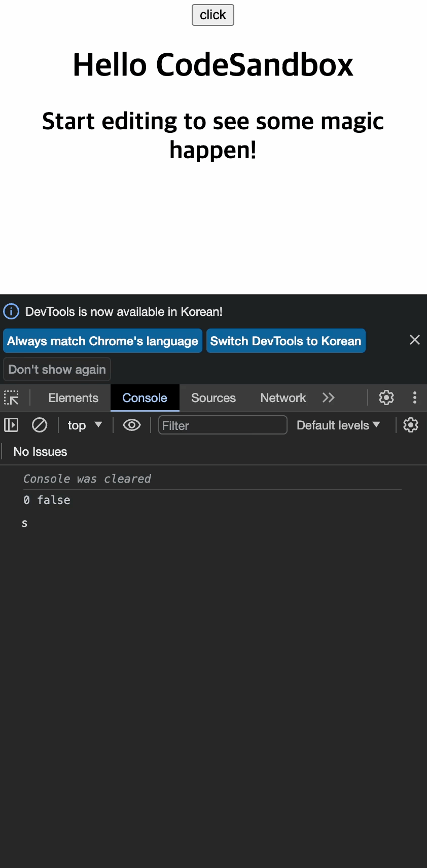Click Switch DevTools to Korean

click(x=286, y=341)
